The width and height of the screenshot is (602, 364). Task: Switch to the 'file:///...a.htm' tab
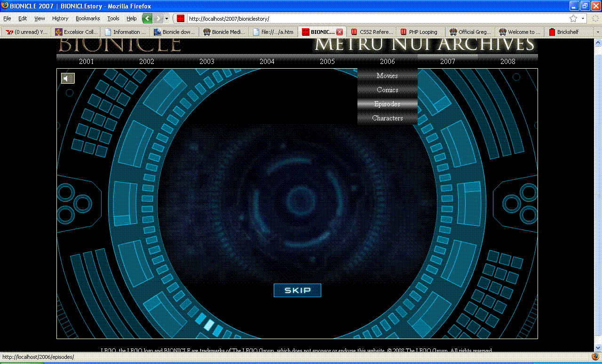(273, 32)
